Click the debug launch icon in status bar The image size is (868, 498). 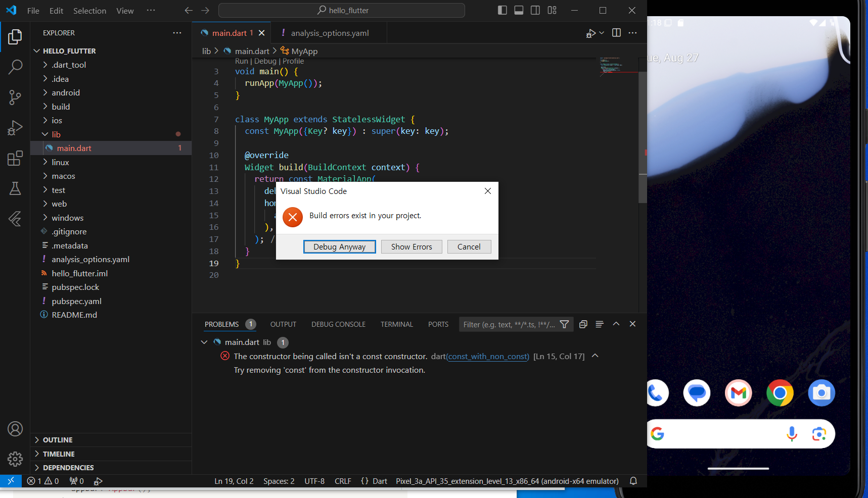point(99,481)
